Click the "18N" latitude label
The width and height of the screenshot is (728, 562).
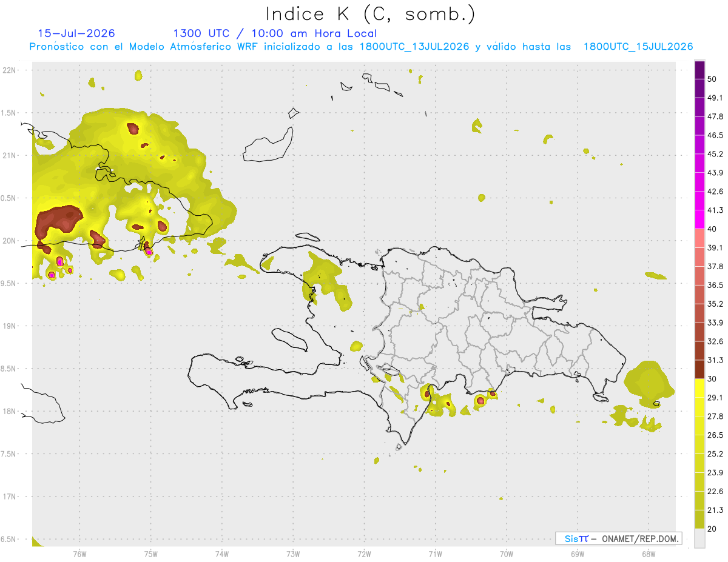click(x=9, y=411)
